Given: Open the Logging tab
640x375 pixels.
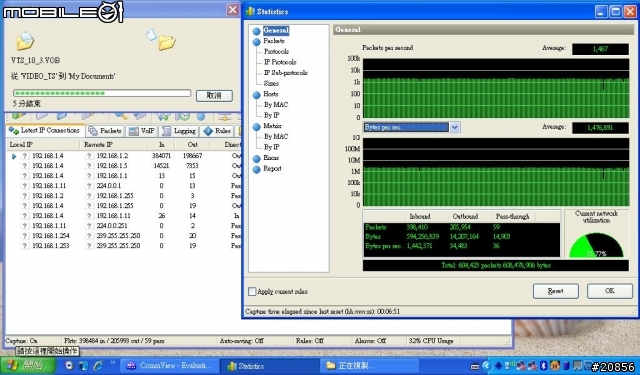Looking at the screenshot, I should coord(179,131).
